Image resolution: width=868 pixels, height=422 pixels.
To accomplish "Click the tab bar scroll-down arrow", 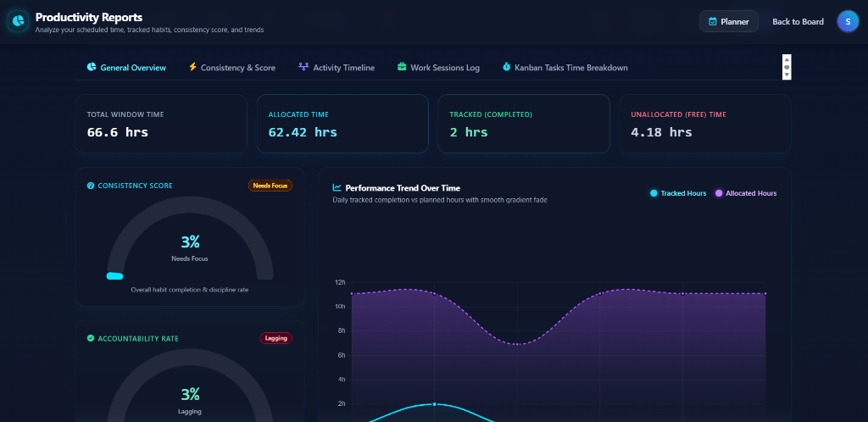I will tap(787, 75).
